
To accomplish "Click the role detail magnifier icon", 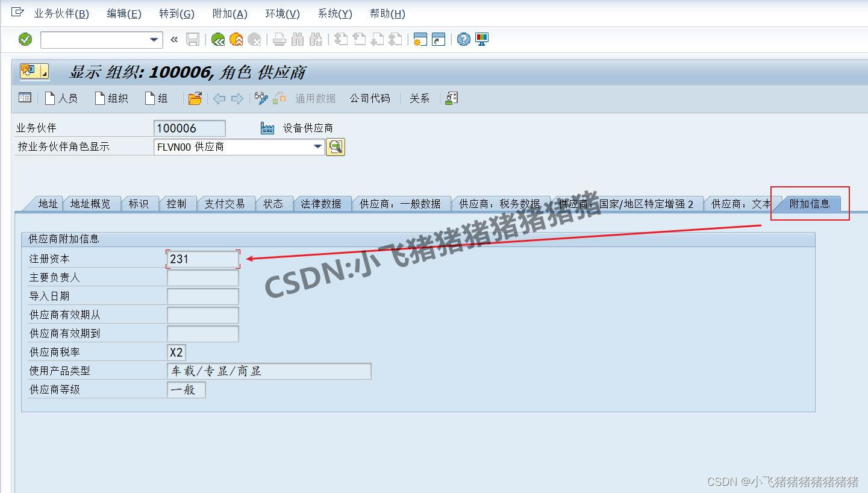I will [336, 146].
